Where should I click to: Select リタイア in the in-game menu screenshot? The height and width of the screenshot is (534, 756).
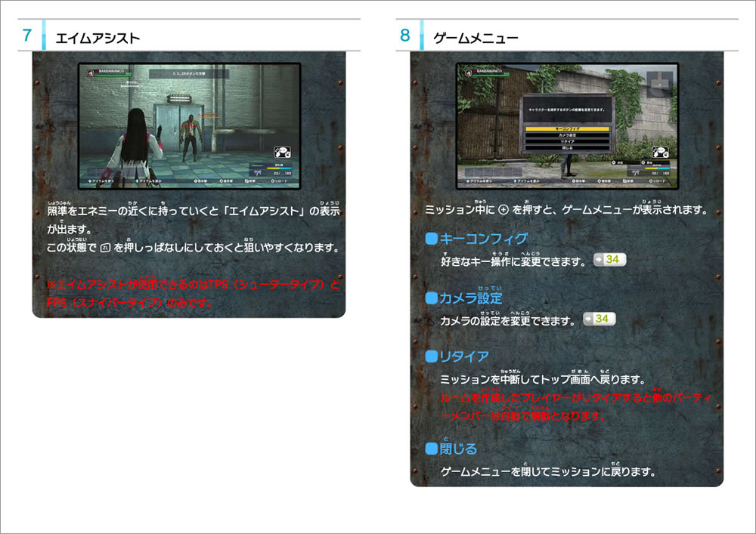click(568, 141)
